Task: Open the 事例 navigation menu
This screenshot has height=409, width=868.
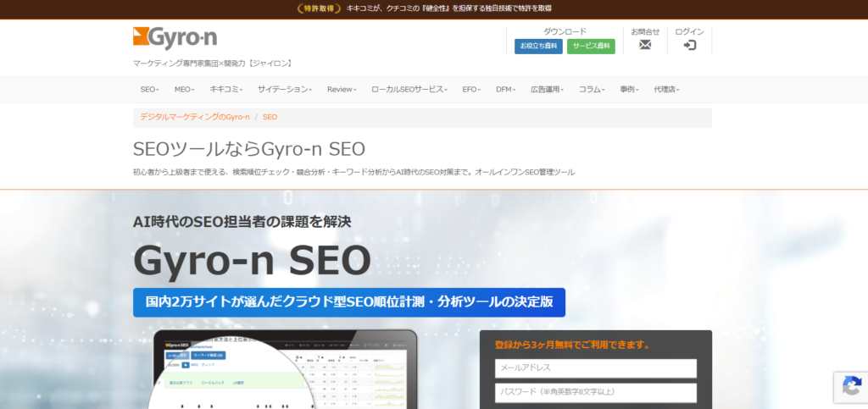Action: pos(630,90)
